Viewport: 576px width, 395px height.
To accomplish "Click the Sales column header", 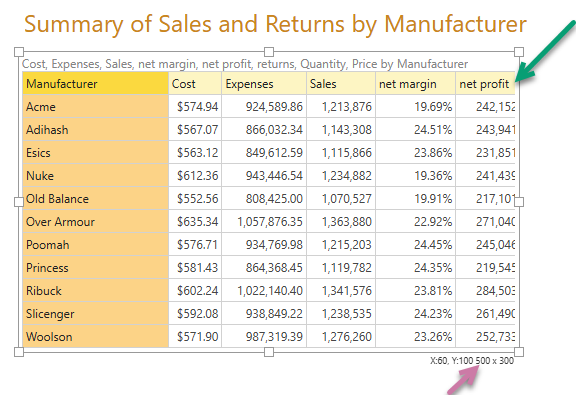I will [341, 84].
